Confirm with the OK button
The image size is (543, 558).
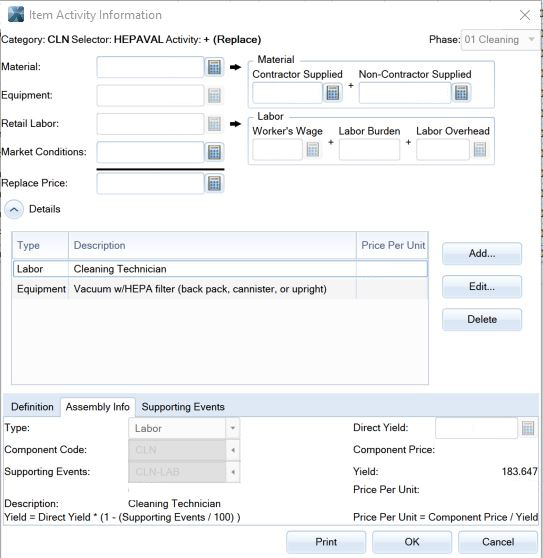(x=412, y=542)
